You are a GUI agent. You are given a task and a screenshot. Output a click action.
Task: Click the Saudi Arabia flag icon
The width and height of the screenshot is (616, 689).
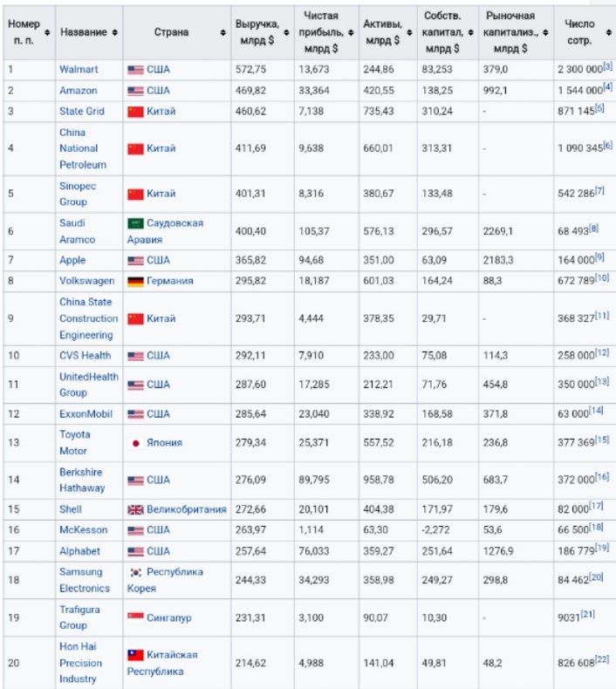[x=135, y=223]
